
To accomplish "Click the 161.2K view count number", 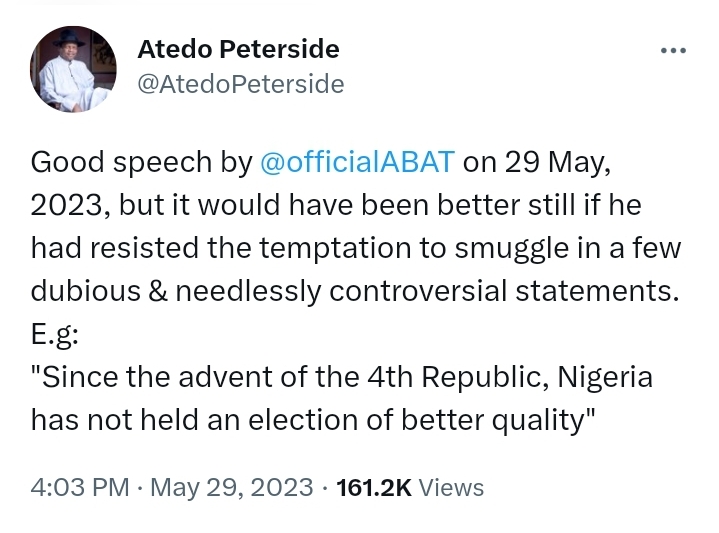I will tap(373, 487).
